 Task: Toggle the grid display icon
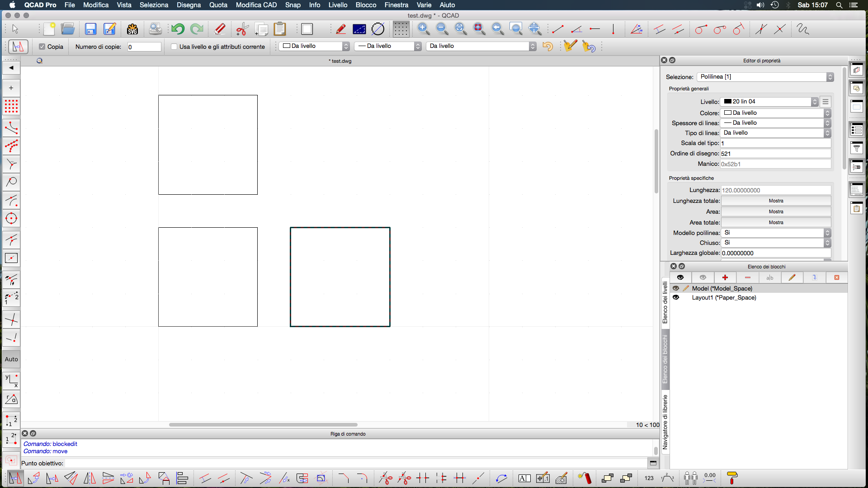click(x=401, y=29)
